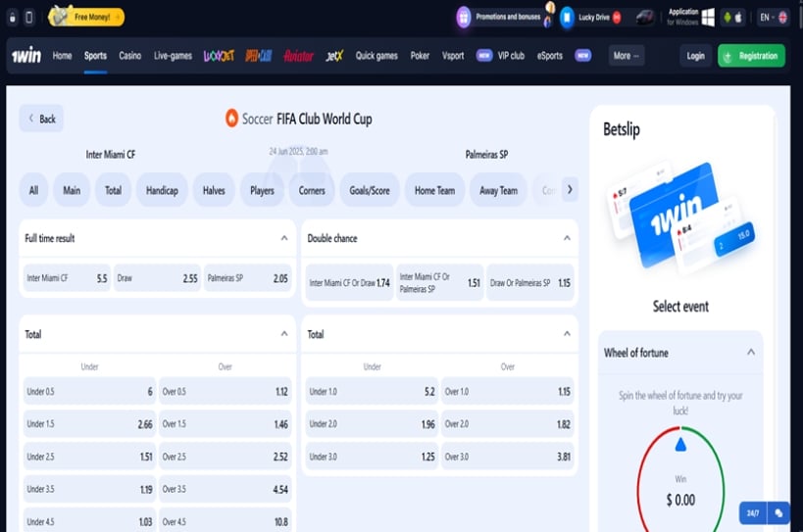Launch the Aviator game logo
This screenshot has width=803, height=532.
299,56
